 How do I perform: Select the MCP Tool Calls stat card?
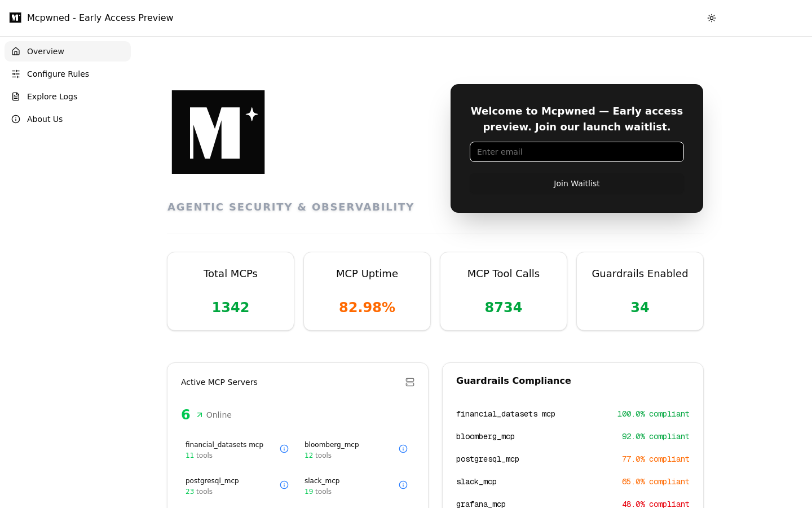(x=504, y=291)
